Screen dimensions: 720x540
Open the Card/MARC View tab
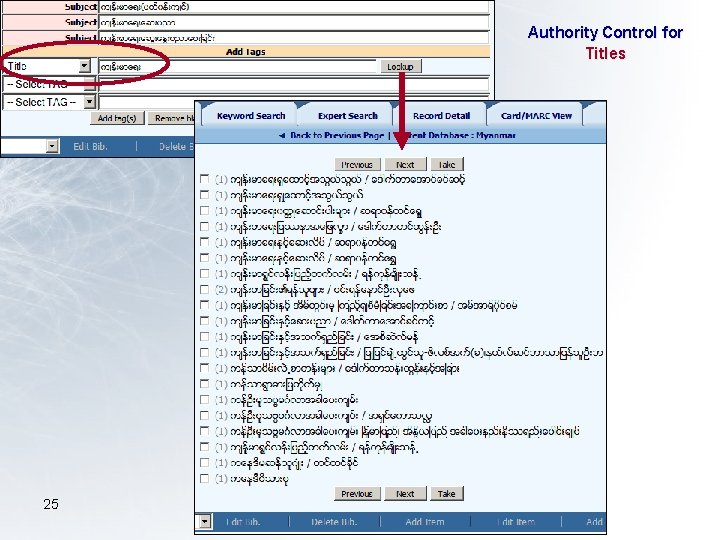tap(536, 116)
